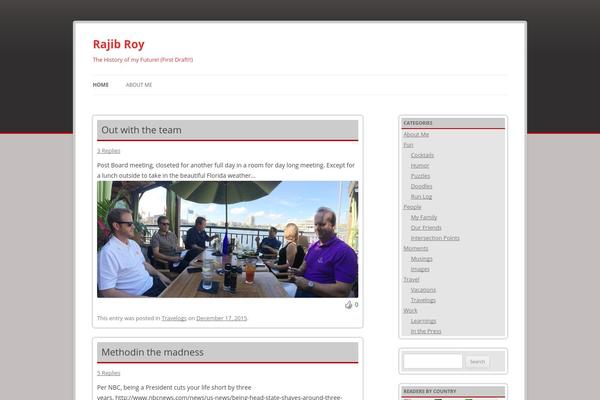
Task: Open Travelogs category in post footer
Action: (x=174, y=318)
